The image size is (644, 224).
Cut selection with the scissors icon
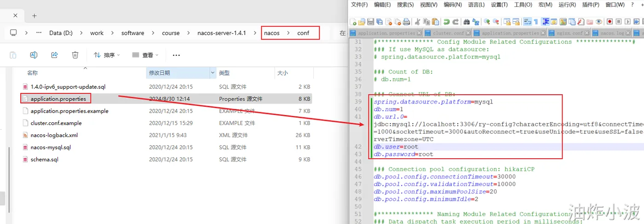pyautogui.click(x=417, y=22)
